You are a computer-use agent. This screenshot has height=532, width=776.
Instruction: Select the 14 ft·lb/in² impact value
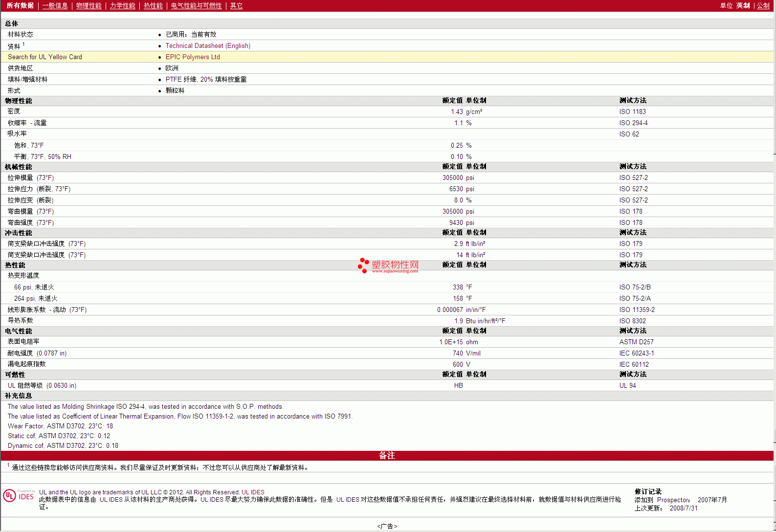[x=471, y=255]
